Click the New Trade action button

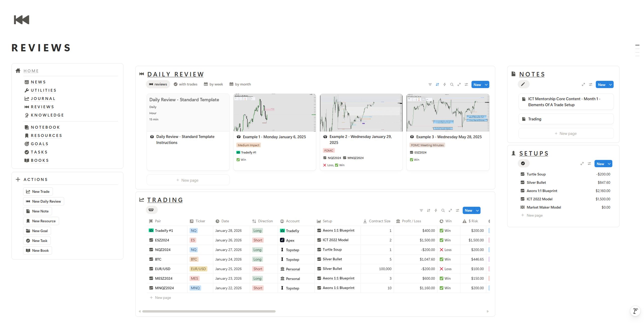[x=38, y=192]
